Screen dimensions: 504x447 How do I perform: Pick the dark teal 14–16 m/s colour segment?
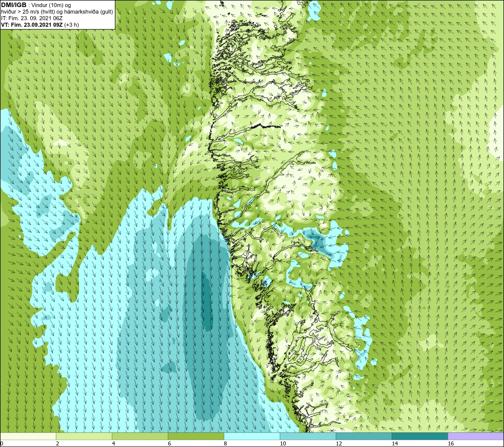coord(420,436)
